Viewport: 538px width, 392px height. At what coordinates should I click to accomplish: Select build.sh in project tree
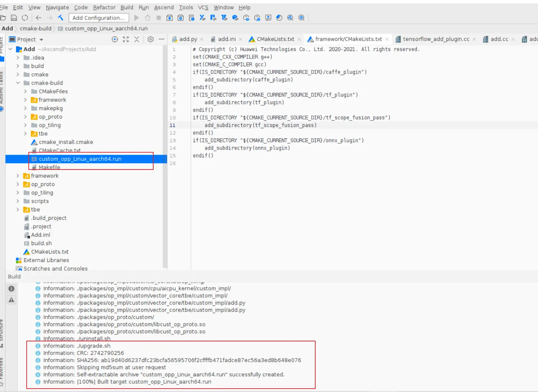click(41, 243)
